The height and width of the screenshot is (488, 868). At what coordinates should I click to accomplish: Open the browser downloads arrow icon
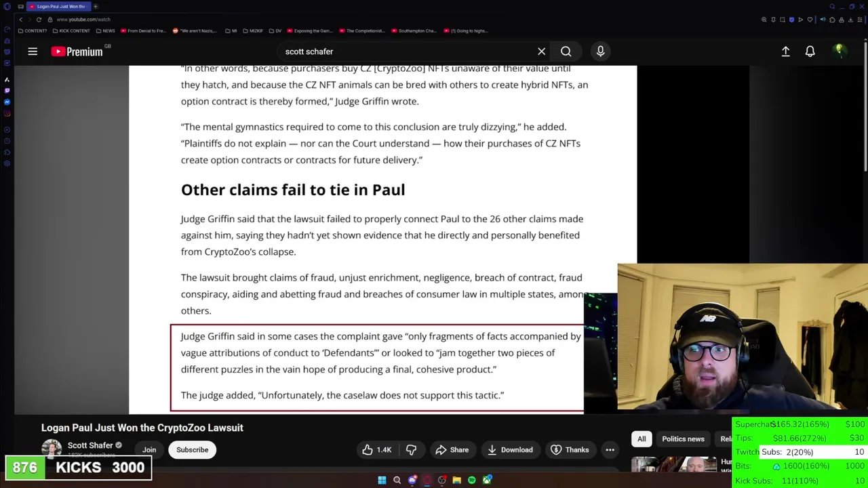point(850,20)
